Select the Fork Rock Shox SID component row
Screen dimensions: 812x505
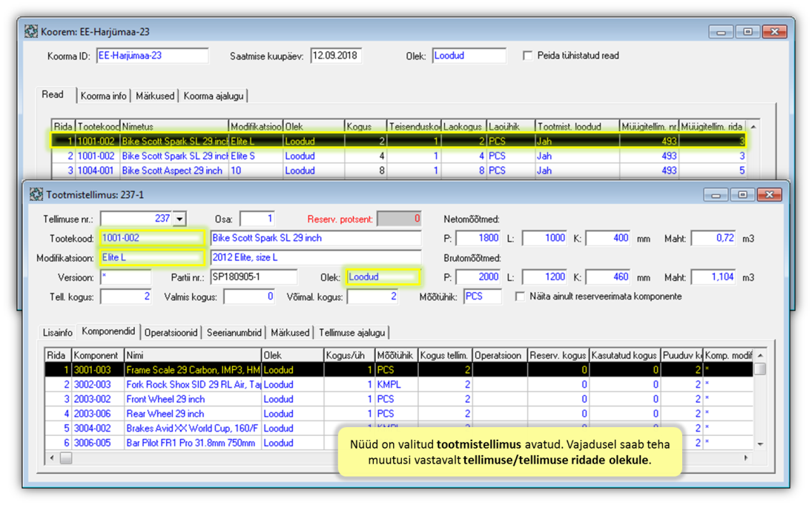click(x=399, y=384)
